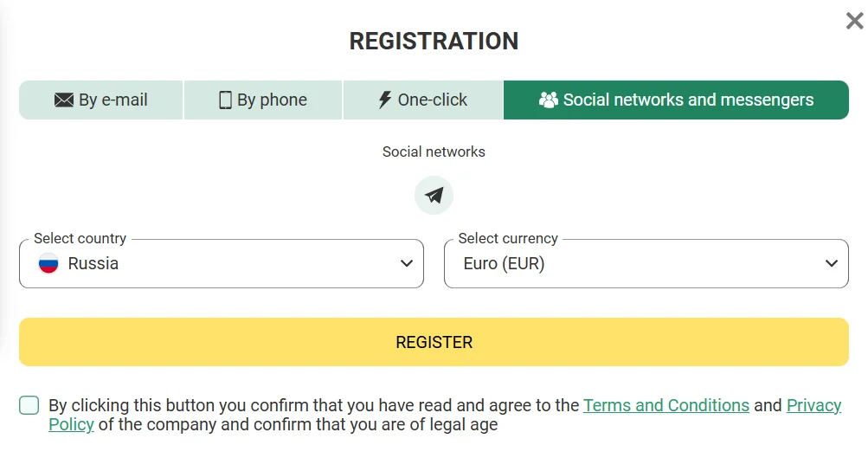This screenshot has height=458, width=868.
Task: Select Social networks and messengers tab
Action: coord(676,100)
